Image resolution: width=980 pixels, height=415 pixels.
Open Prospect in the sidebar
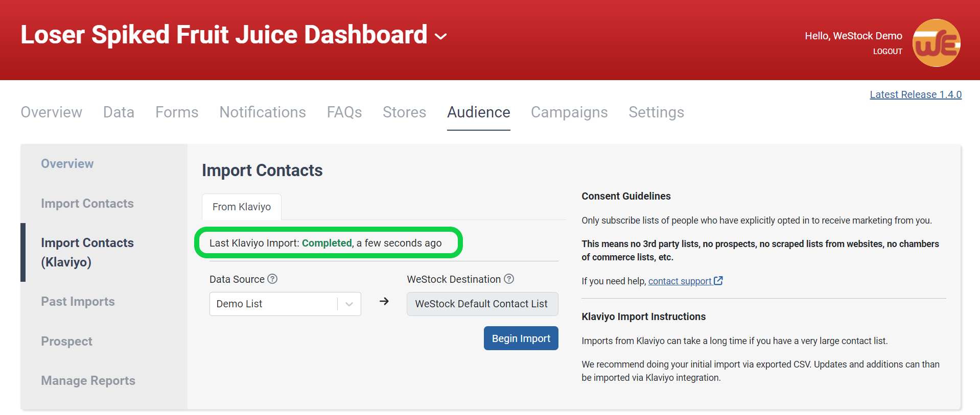66,341
